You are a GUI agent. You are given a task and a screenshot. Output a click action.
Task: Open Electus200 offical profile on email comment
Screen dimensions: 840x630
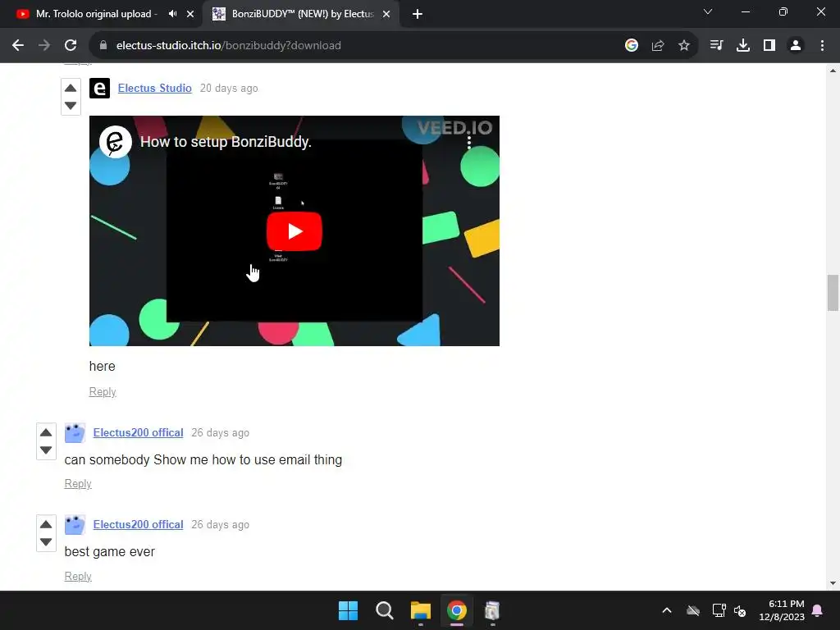(x=138, y=432)
